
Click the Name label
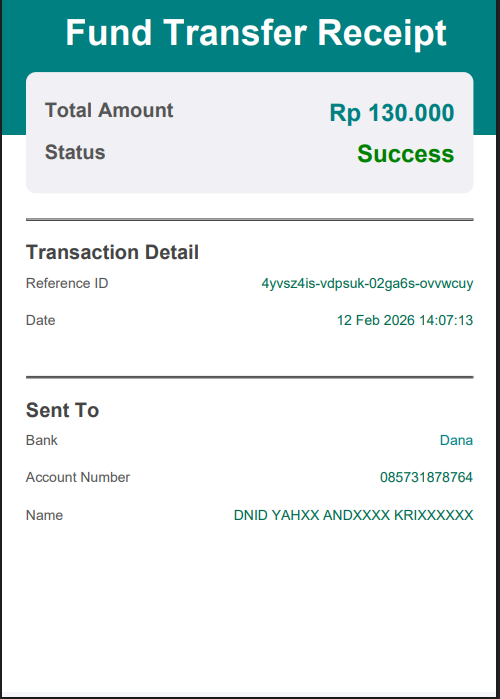tap(44, 515)
